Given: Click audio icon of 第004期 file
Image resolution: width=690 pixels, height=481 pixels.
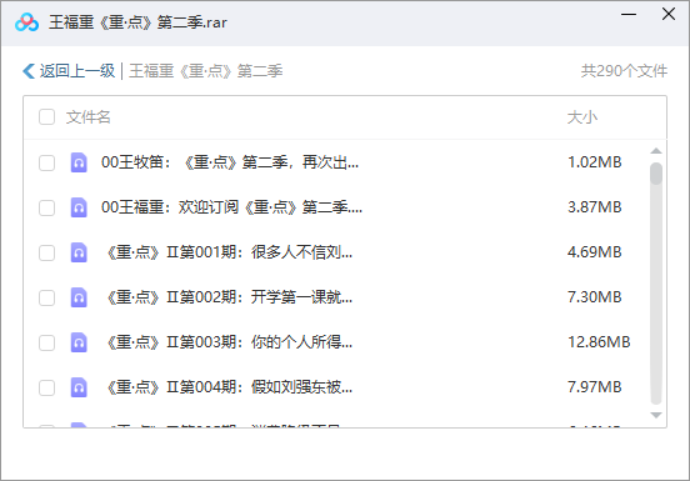Looking at the screenshot, I should pyautogui.click(x=79, y=388).
